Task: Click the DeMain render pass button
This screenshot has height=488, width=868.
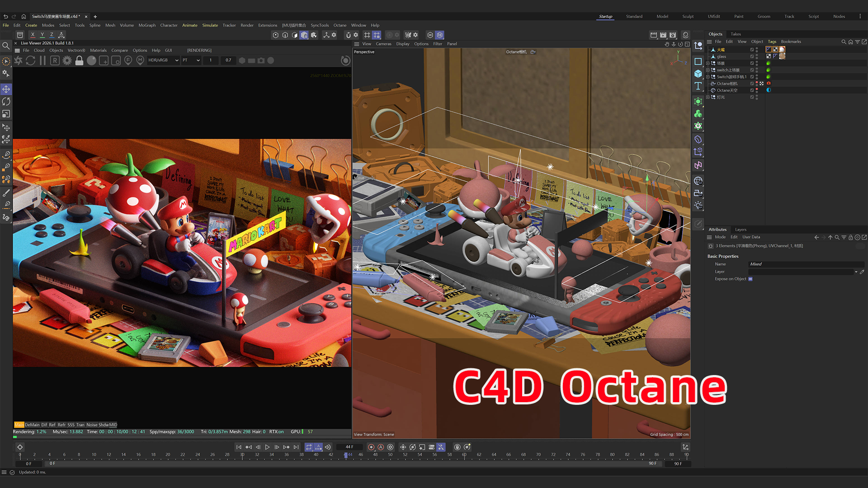Action: click(x=32, y=425)
